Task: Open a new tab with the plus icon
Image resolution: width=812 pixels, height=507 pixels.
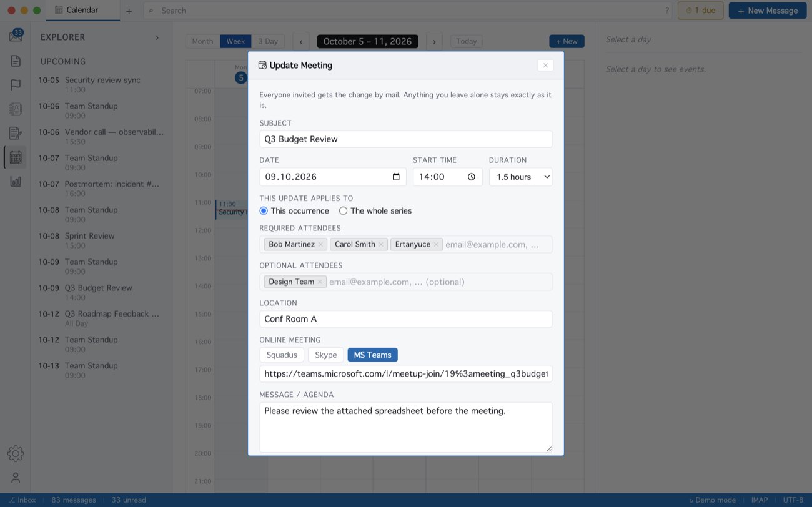Action: click(129, 11)
